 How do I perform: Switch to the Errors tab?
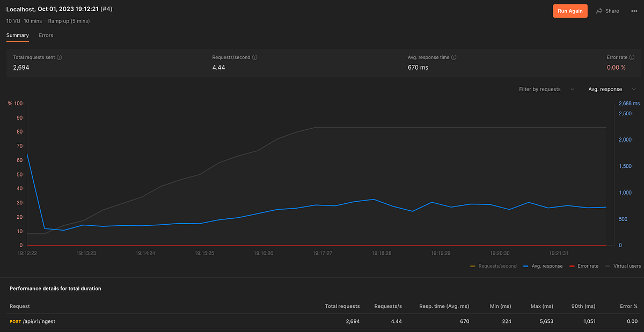coord(46,35)
